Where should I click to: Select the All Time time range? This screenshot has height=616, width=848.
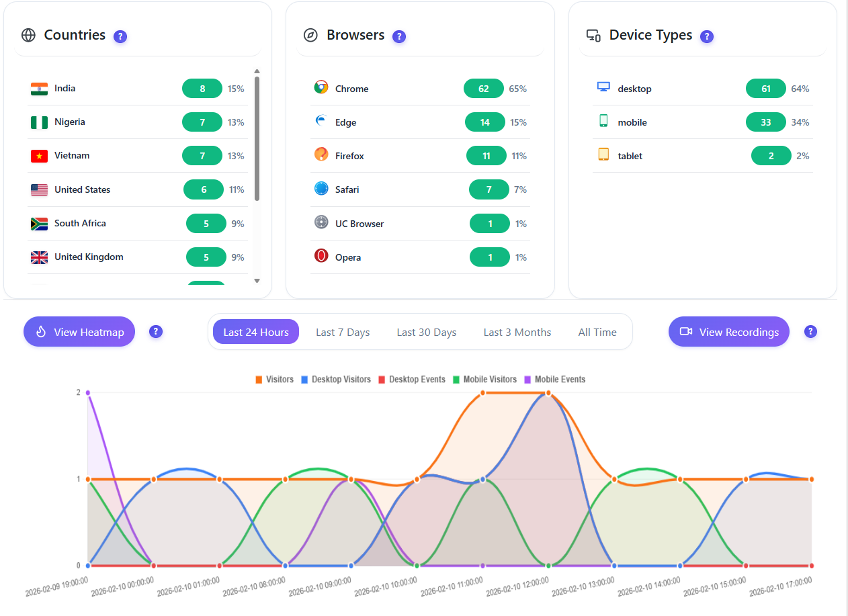click(x=597, y=331)
